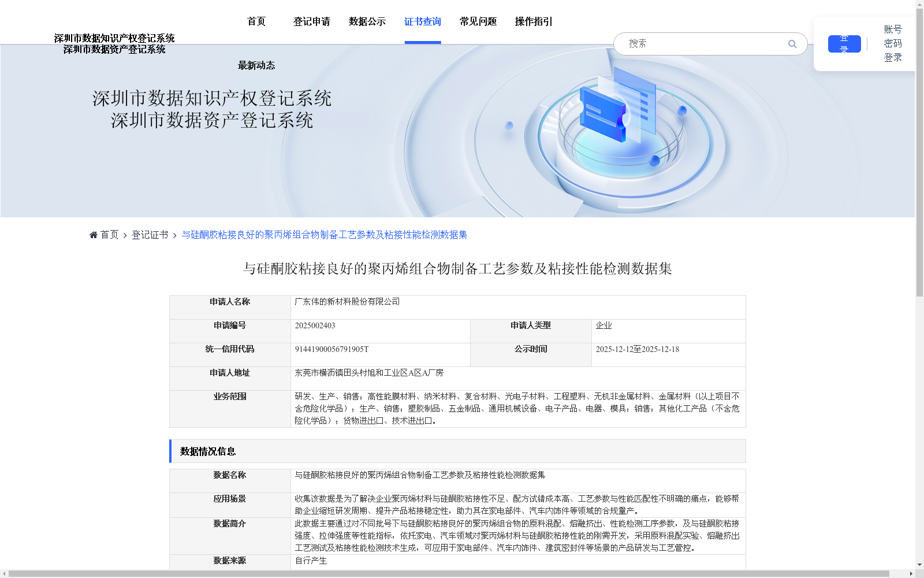The image size is (924, 578).
Task: Click the left arrow of horizontal scrollbar
Action: [x=4, y=574]
